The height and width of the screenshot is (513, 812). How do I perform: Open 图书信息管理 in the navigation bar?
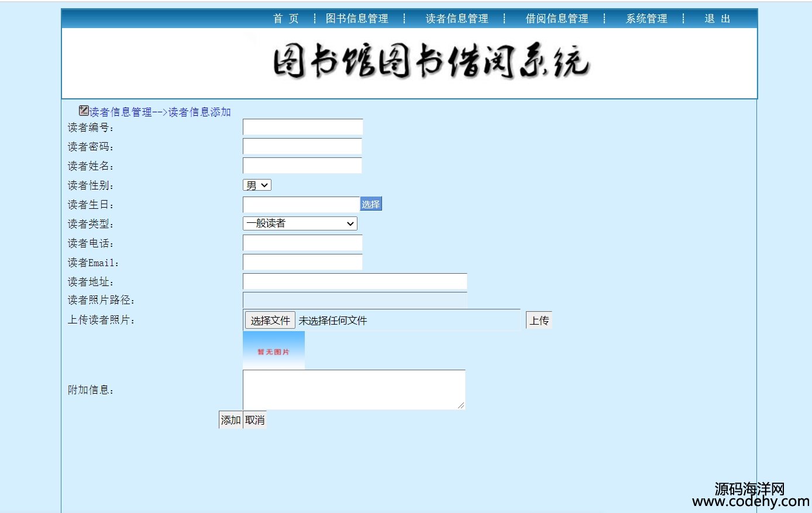[x=357, y=19]
